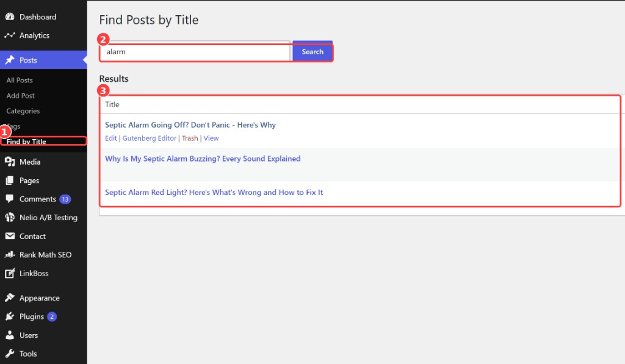The width and height of the screenshot is (625, 364).
Task: Select Add Post submenu item
Action: click(x=20, y=96)
